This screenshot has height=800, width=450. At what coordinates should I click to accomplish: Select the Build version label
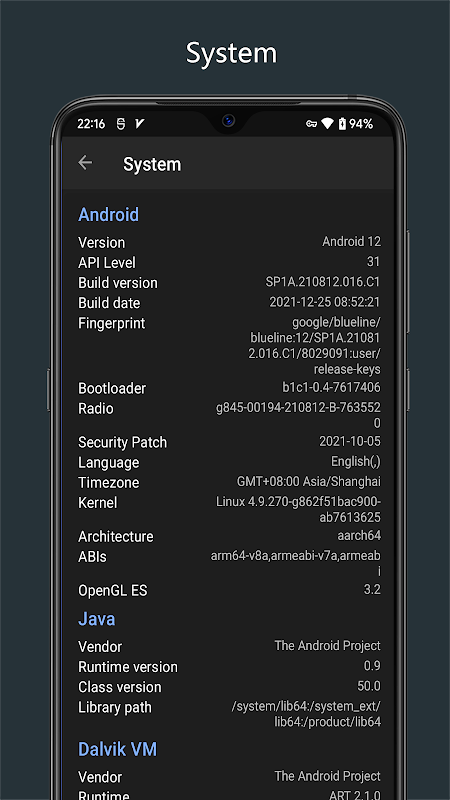point(118,283)
